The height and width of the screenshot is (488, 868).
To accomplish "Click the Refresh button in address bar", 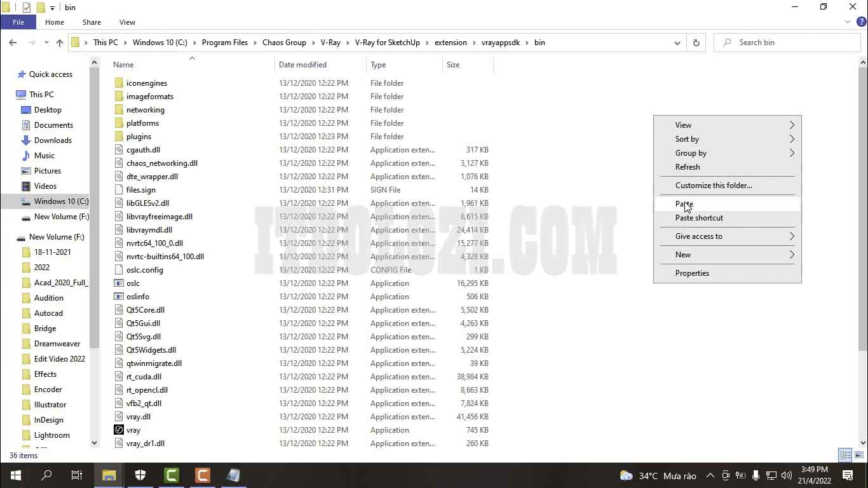I will pos(696,43).
